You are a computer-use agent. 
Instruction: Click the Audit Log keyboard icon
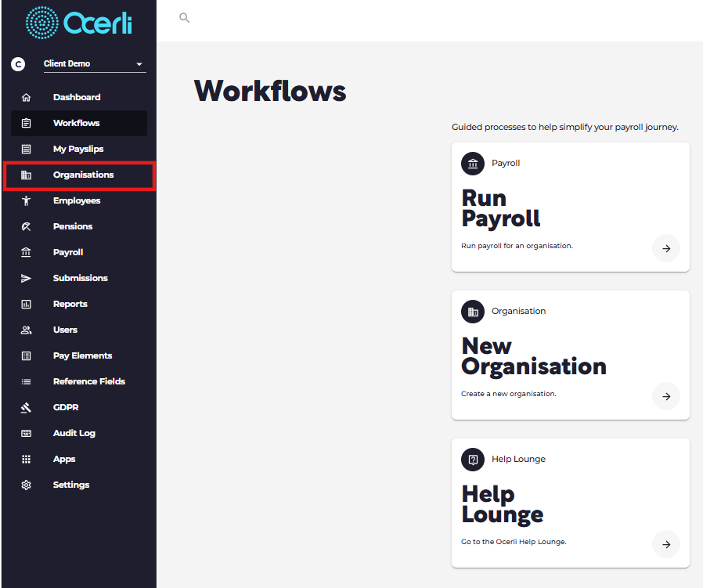point(27,433)
